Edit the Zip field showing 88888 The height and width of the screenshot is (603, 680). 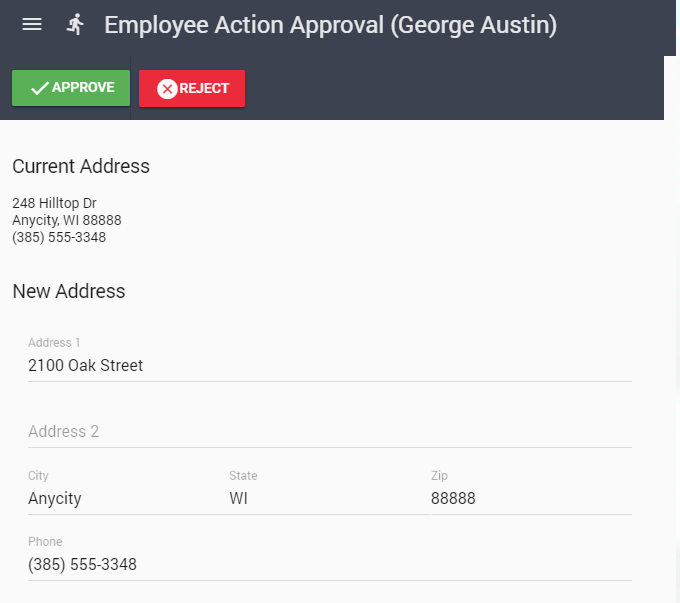coord(530,498)
